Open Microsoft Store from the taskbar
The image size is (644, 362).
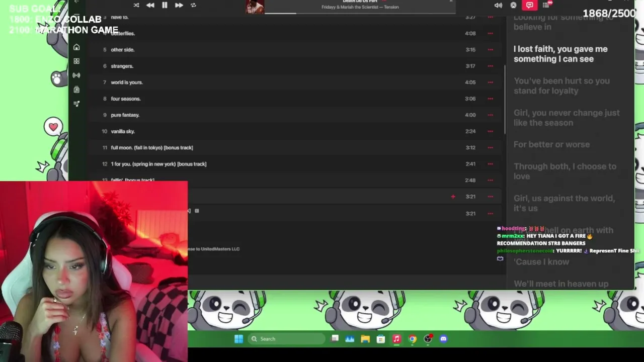pos(381,339)
